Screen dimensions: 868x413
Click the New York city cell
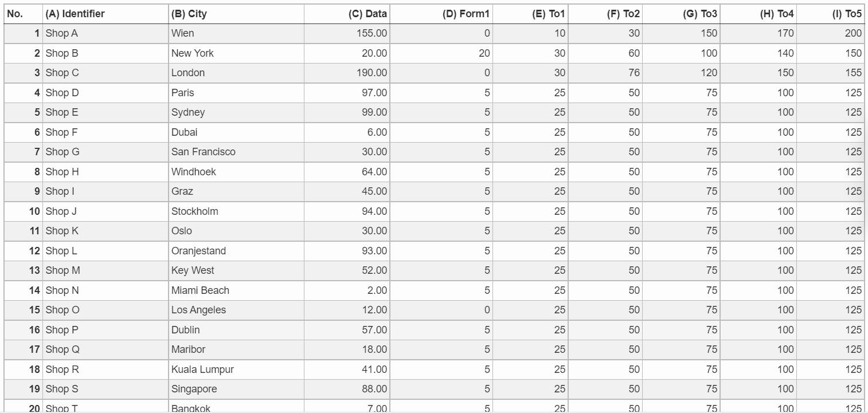click(236, 53)
